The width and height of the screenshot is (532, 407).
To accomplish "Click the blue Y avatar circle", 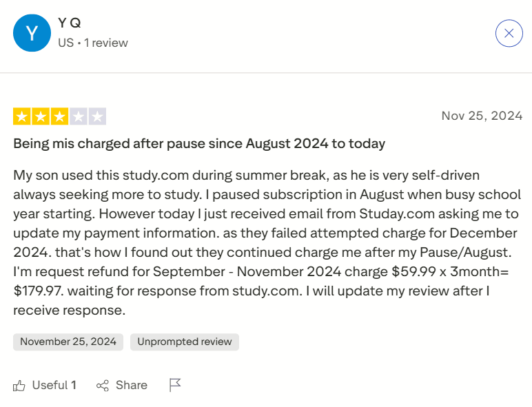I will click(32, 33).
